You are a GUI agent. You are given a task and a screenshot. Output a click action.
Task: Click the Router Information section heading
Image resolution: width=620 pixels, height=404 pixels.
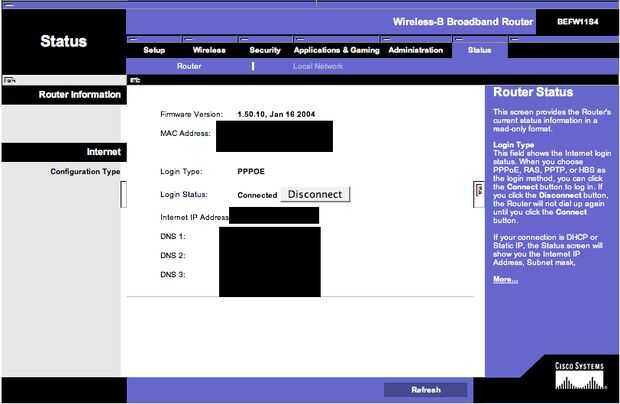(x=80, y=94)
